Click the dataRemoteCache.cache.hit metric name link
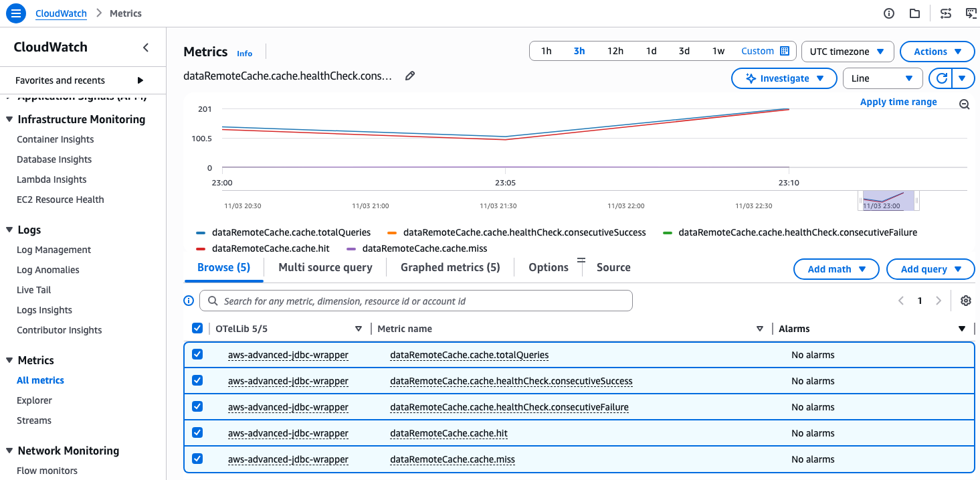 [449, 433]
